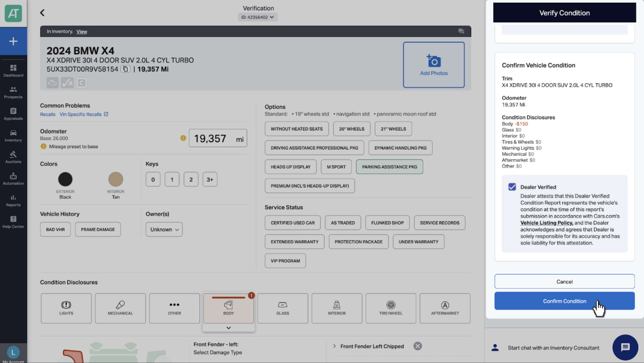Open the Dashboard sidebar item
644x363 pixels.
click(x=13, y=71)
